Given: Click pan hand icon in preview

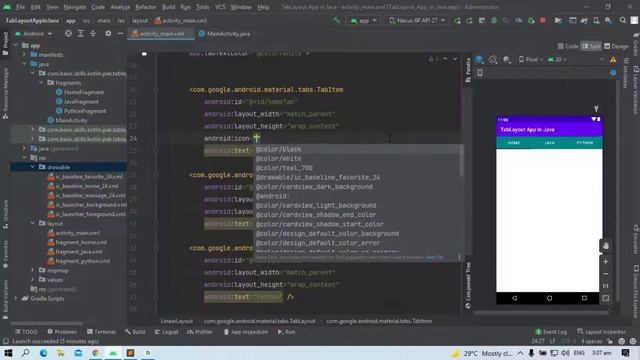Looking at the screenshot, I should [x=606, y=246].
